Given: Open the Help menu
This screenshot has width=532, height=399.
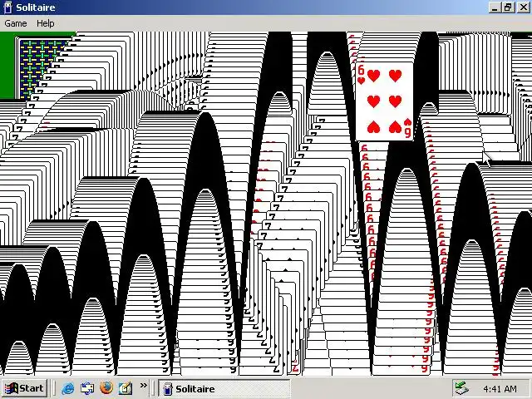Looking at the screenshot, I should (x=46, y=23).
